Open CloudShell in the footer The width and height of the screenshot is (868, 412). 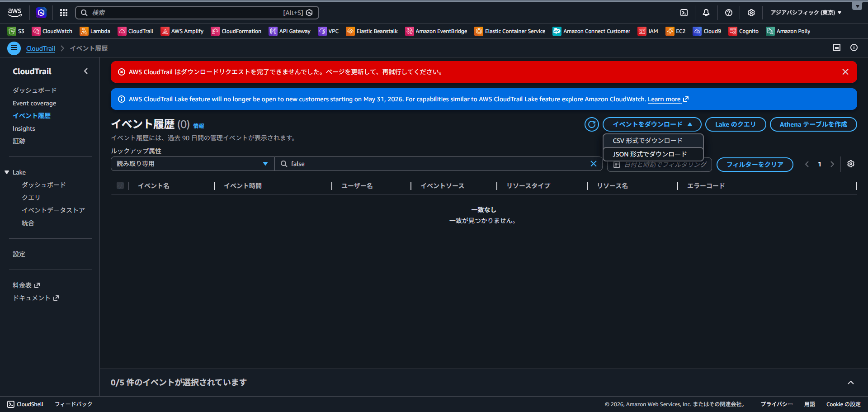pos(25,404)
